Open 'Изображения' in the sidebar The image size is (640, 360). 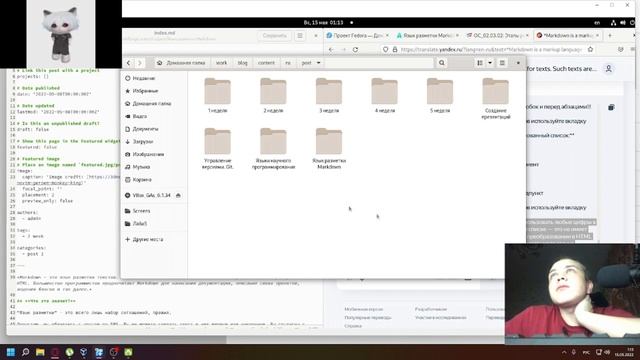pyautogui.click(x=154, y=154)
